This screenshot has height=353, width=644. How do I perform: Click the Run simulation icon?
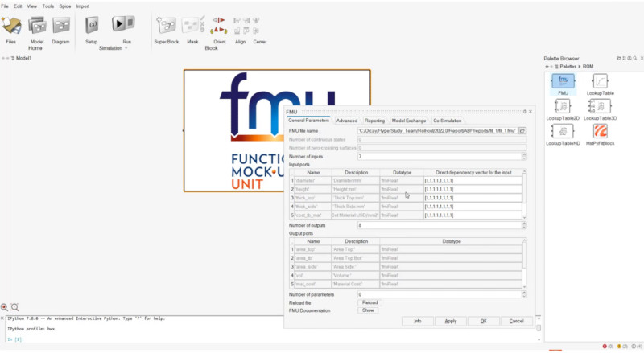click(125, 26)
